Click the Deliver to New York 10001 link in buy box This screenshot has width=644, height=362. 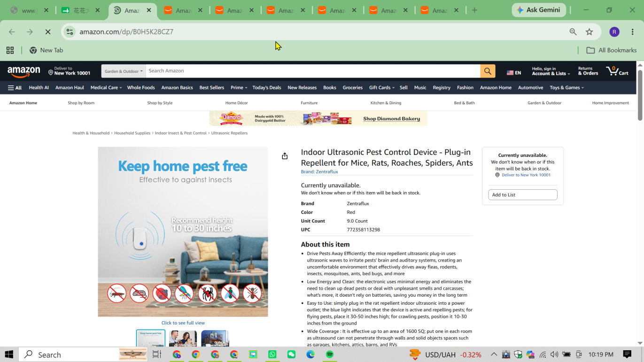(x=526, y=175)
